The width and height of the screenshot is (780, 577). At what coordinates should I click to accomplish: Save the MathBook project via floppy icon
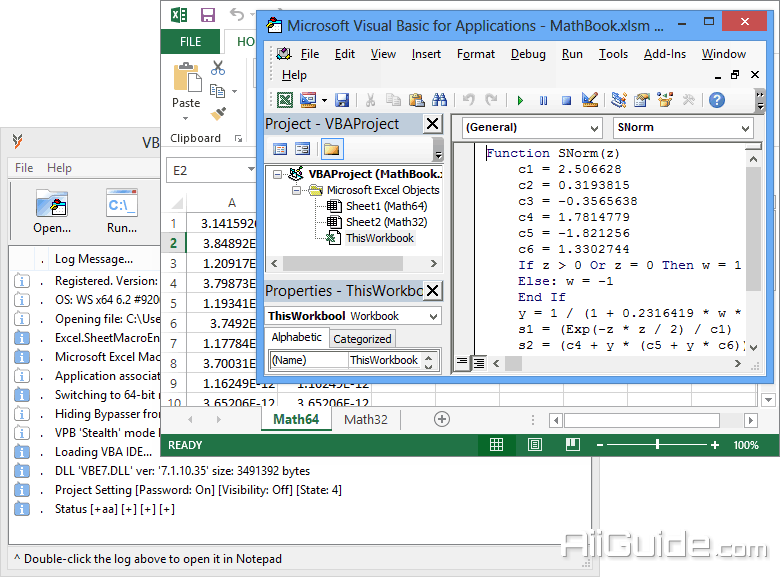342,100
